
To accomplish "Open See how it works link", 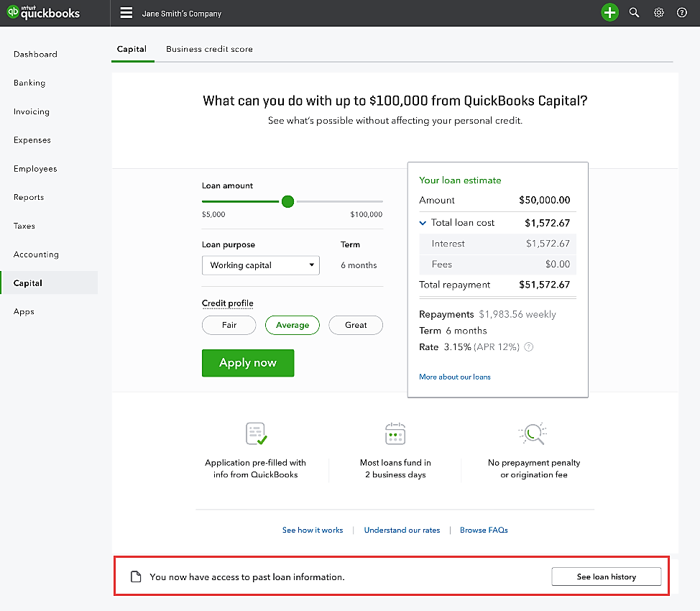I will point(313,530).
